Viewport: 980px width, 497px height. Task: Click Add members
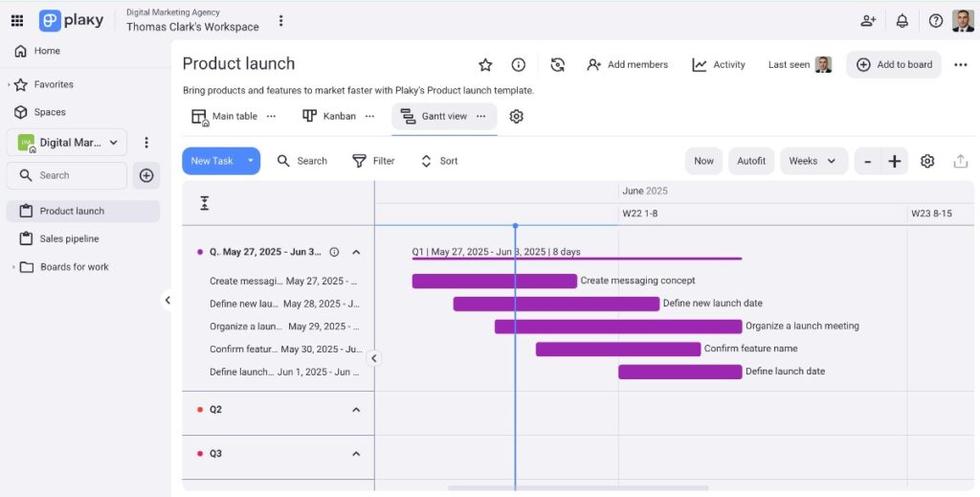pyautogui.click(x=628, y=64)
